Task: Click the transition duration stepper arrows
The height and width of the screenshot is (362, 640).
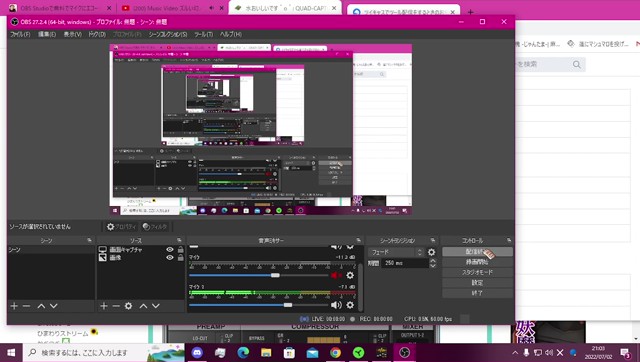Action: [433, 263]
